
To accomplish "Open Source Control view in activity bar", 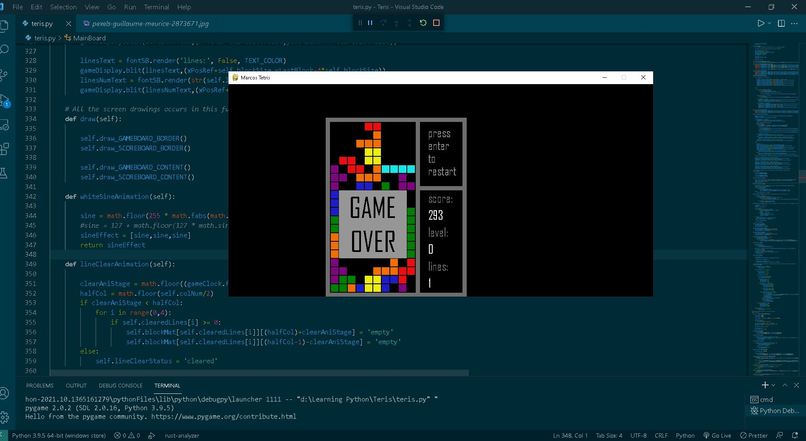I will pyautogui.click(x=4, y=75).
